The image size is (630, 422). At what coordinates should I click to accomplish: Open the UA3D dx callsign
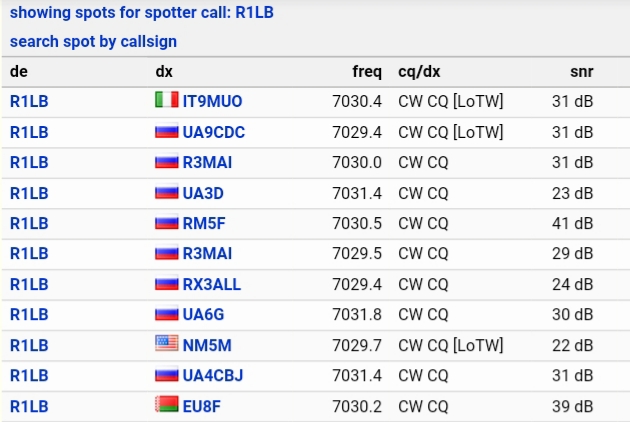(203, 193)
